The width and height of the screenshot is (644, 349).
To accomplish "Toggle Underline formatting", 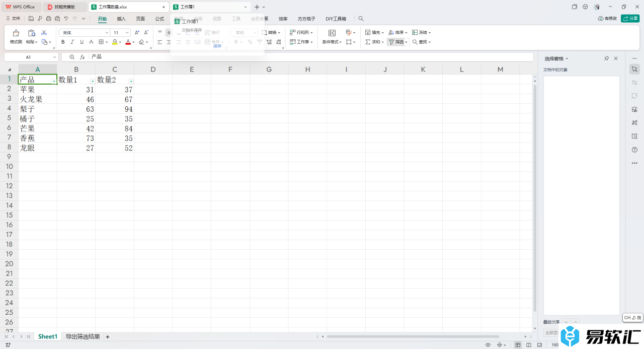I will tap(82, 42).
